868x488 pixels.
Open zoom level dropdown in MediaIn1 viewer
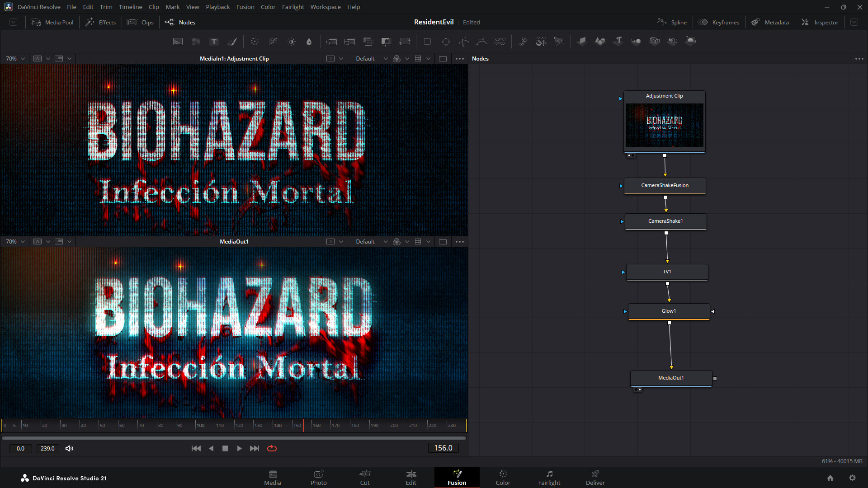coord(15,59)
